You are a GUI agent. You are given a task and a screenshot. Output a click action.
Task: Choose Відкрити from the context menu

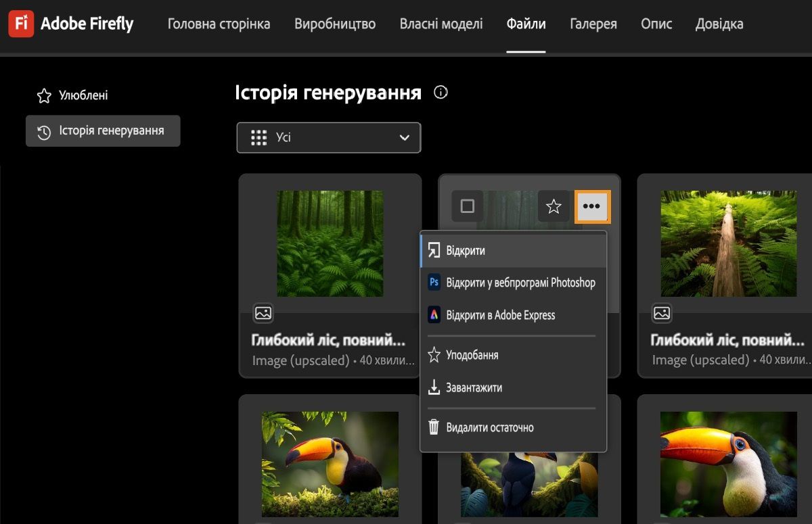click(514, 251)
